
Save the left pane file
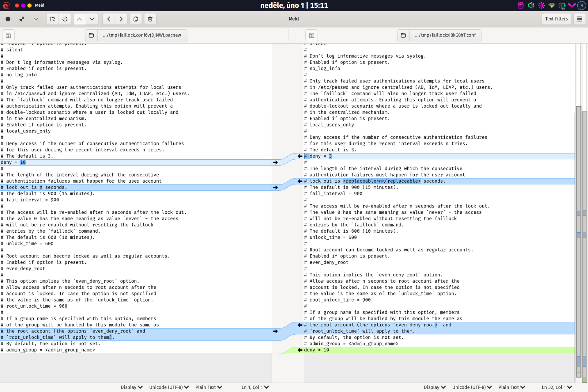(x=8, y=35)
